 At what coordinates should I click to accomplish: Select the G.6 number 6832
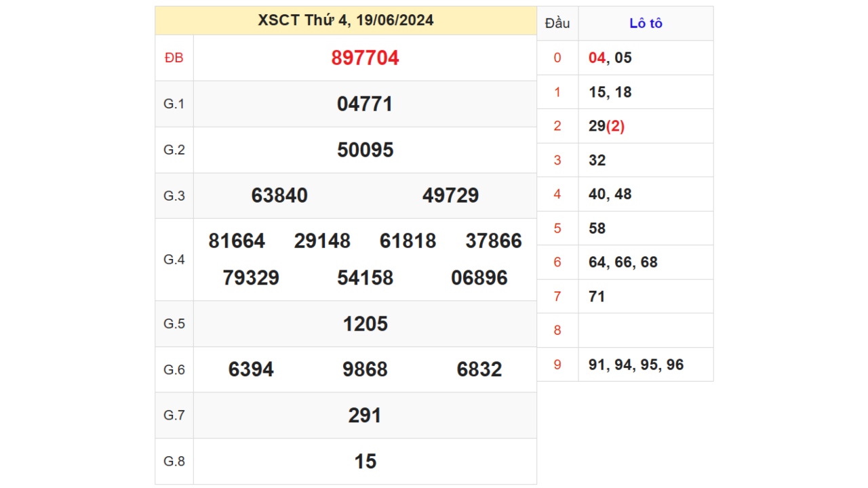coord(479,369)
